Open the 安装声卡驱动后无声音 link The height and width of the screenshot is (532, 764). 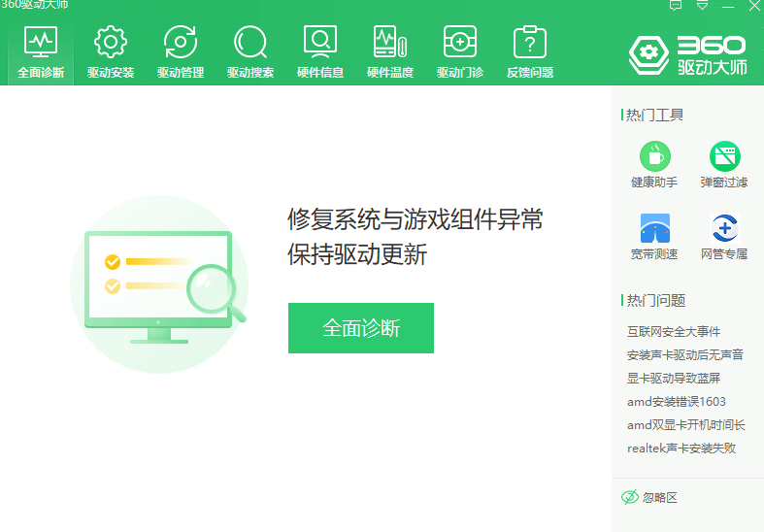685,355
